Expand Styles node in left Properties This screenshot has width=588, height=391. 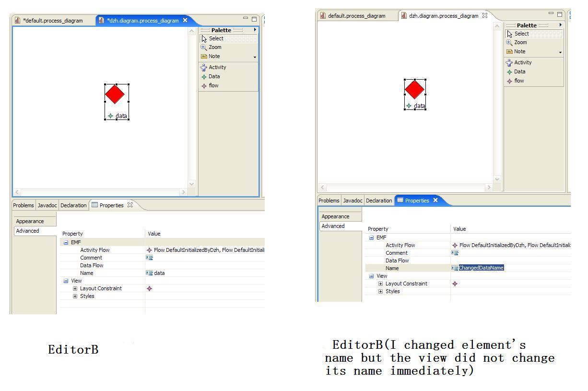(75, 296)
